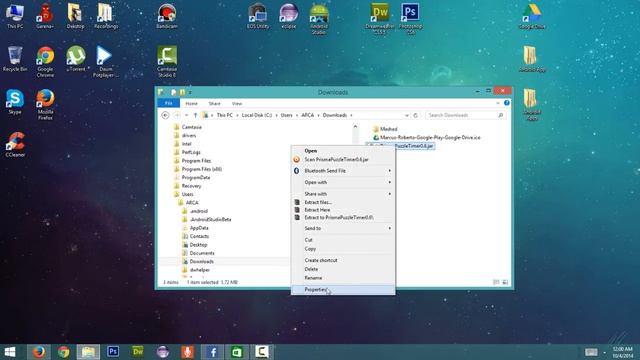Screen dimensions: 640x360
Task: Switch to large icons view button
Action: (x=505, y=282)
